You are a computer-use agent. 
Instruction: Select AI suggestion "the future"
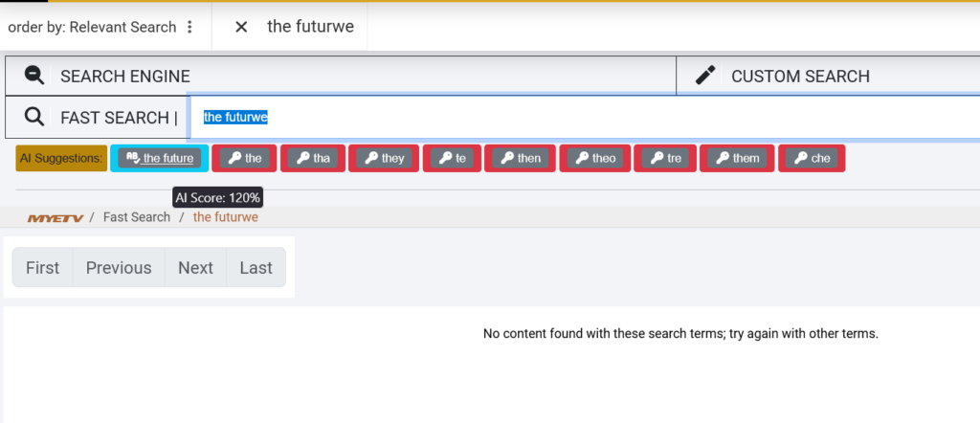[160, 158]
